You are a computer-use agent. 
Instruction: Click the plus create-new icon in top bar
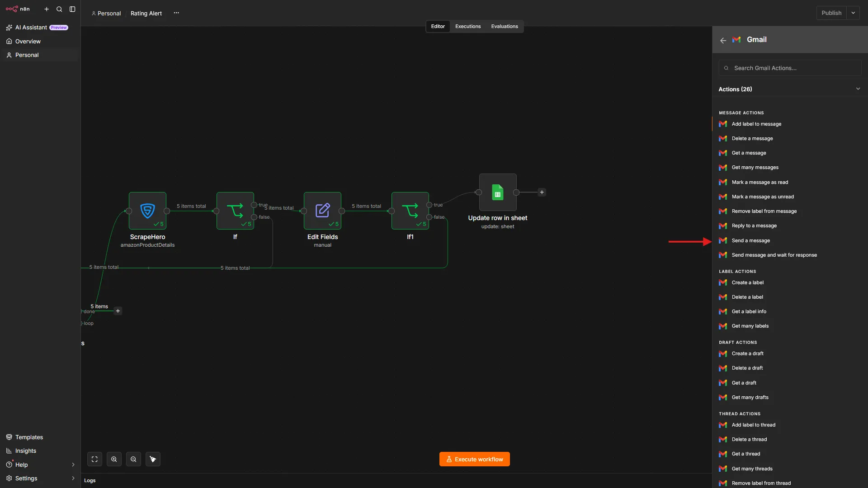[47, 9]
